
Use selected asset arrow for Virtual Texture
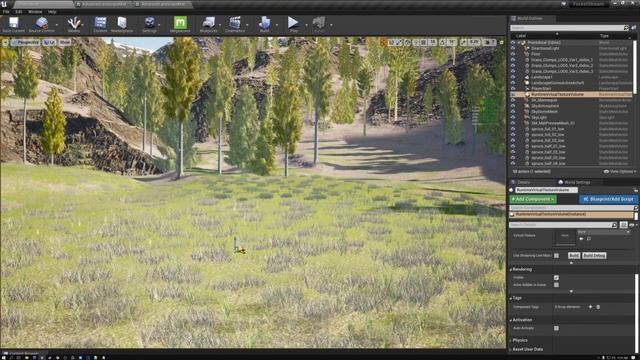581,239
